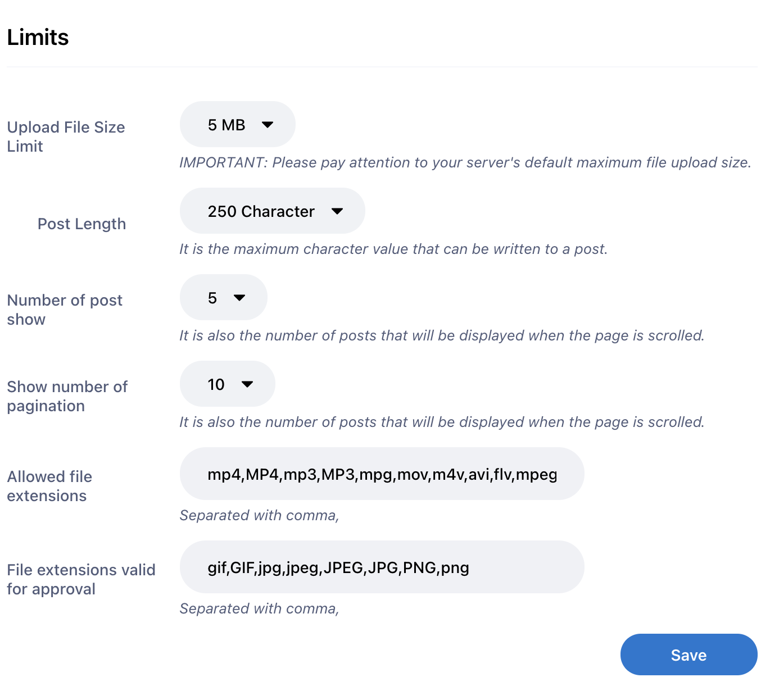Click the Number of post show label
Viewport: 770px width, 700px height.
(x=65, y=310)
